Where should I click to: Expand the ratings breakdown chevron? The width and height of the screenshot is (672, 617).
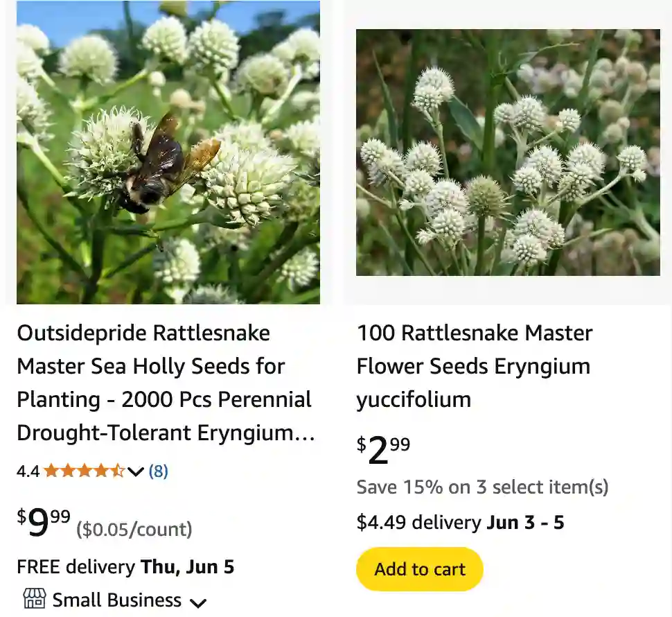(136, 472)
